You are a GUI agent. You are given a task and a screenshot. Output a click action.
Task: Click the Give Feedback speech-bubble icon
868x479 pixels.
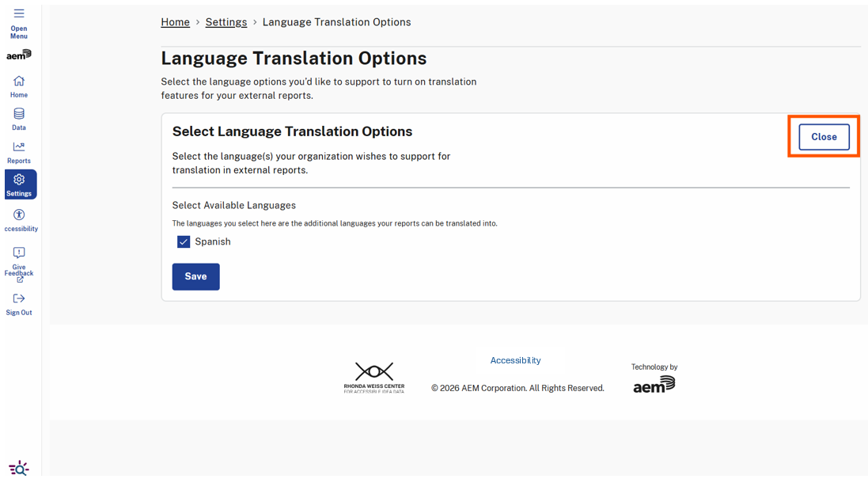[x=18, y=251]
